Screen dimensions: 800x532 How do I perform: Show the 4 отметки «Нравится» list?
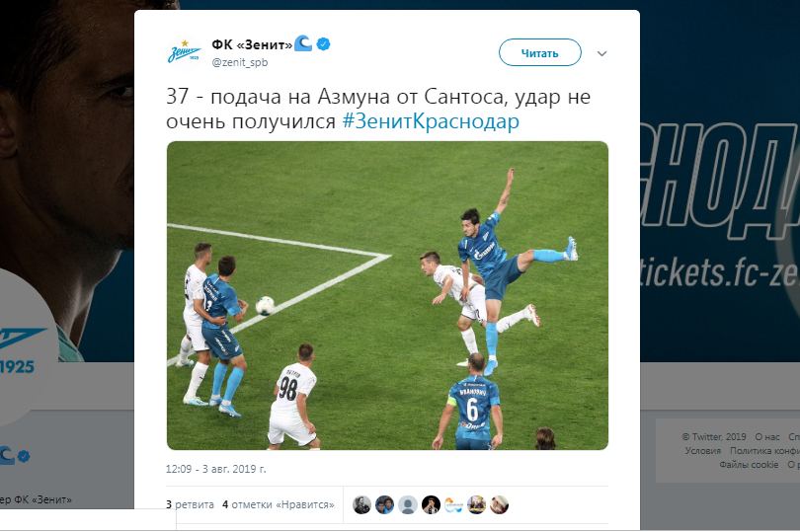[279, 504]
